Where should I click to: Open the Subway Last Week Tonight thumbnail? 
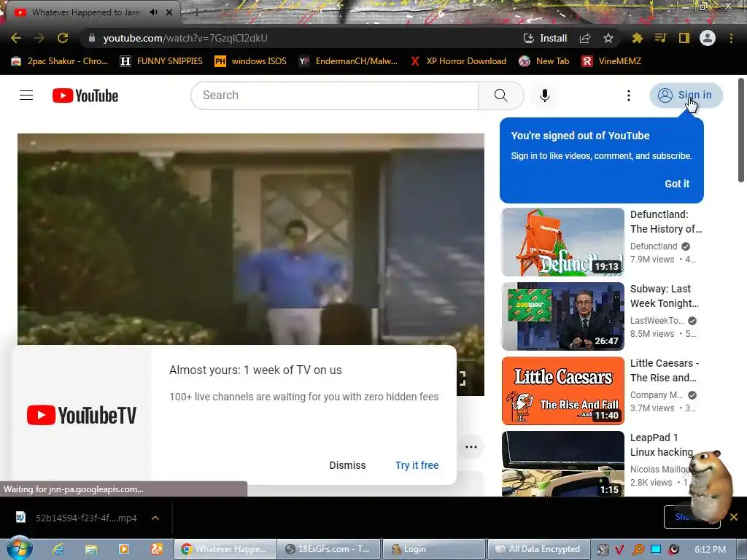[x=562, y=316]
